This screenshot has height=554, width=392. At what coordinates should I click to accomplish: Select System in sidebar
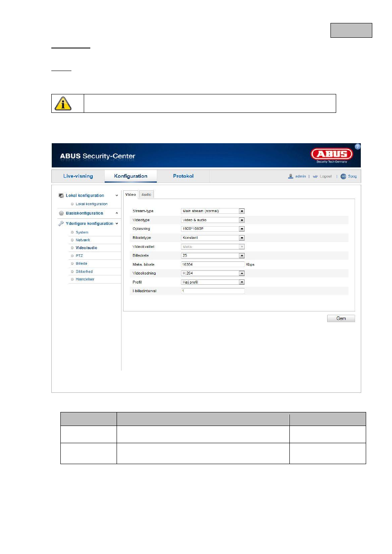pyautogui.click(x=82, y=232)
